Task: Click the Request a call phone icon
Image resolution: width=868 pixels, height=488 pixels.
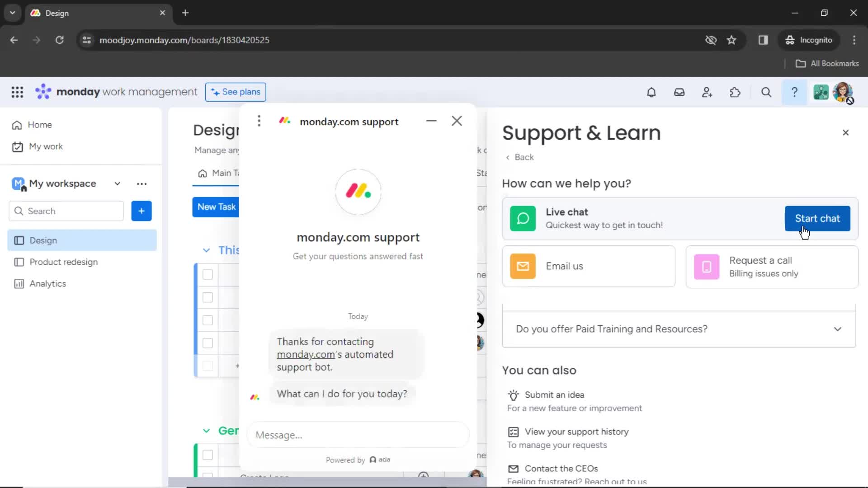Action: (x=706, y=267)
